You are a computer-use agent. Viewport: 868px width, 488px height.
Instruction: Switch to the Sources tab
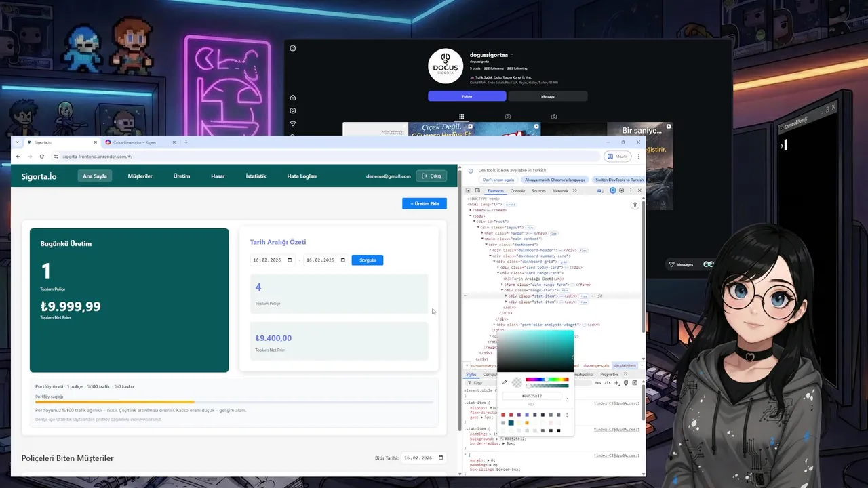pos(538,191)
